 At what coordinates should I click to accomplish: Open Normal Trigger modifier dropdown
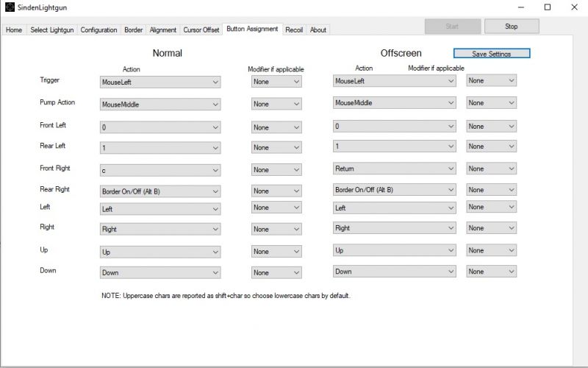click(x=276, y=82)
